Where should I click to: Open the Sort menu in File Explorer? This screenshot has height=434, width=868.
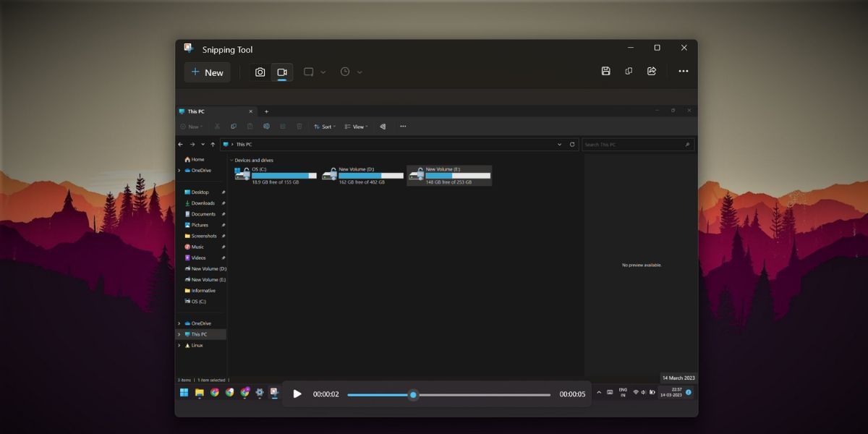point(325,127)
